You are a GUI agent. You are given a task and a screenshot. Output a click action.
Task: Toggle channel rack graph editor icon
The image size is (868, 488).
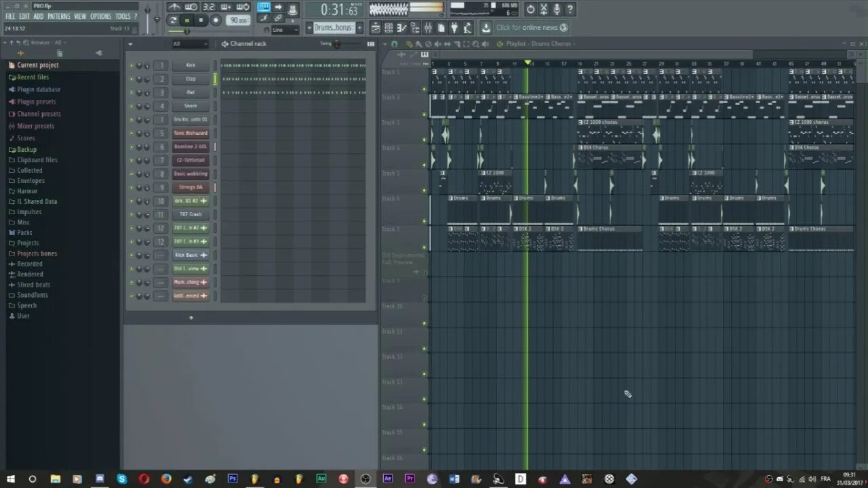pos(370,44)
